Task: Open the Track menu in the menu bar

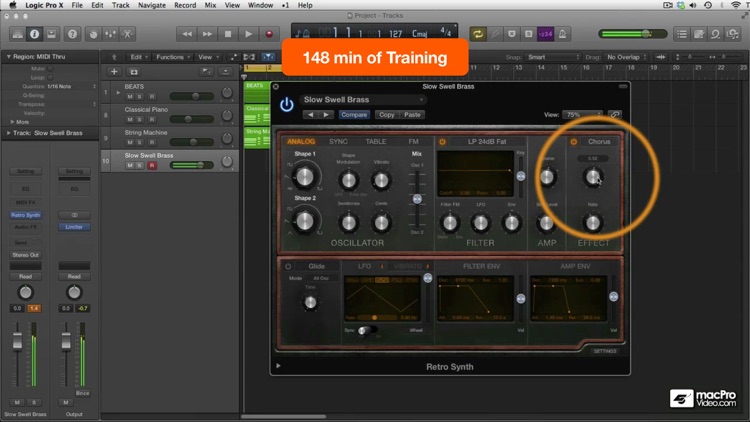Action: click(x=121, y=5)
